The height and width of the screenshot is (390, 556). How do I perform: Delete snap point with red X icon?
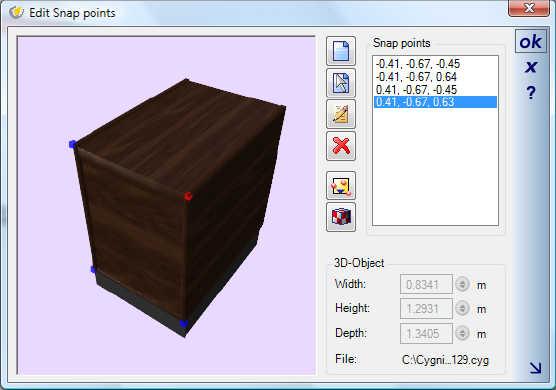click(x=341, y=146)
